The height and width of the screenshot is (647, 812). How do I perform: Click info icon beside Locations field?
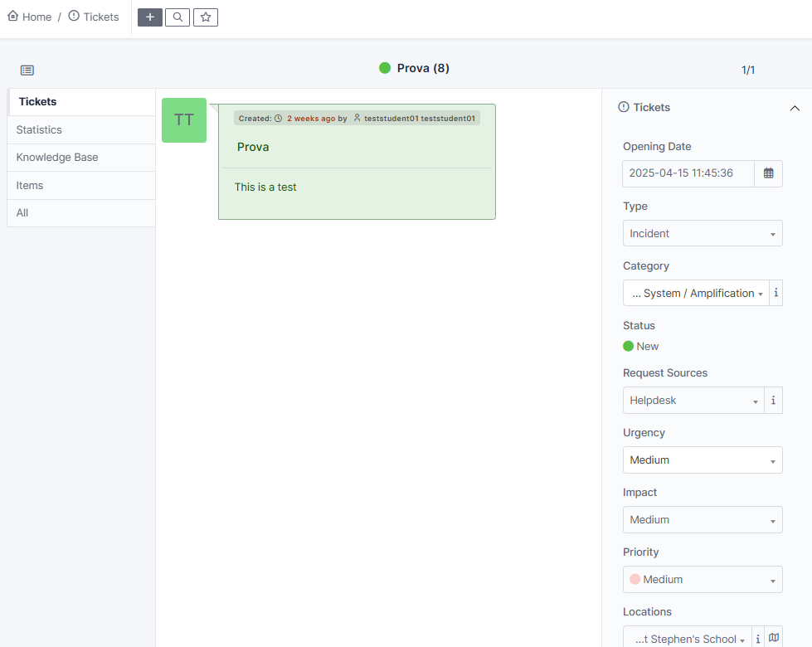tap(757, 639)
